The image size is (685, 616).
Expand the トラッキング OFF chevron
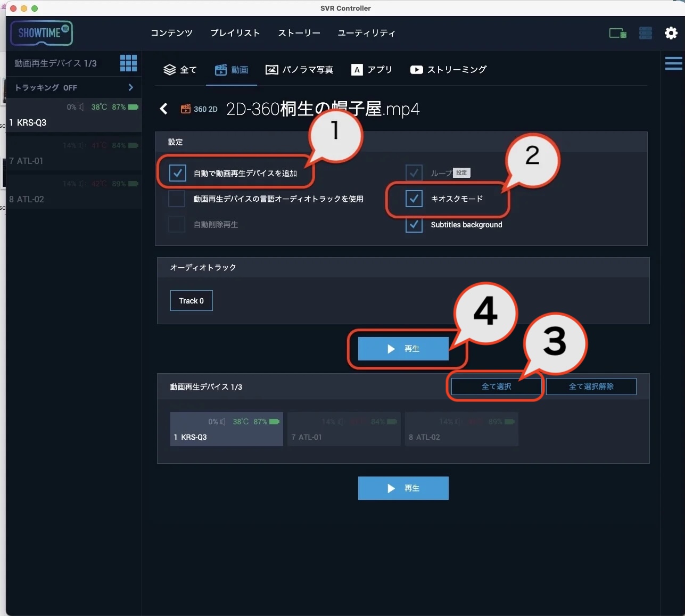tap(130, 87)
